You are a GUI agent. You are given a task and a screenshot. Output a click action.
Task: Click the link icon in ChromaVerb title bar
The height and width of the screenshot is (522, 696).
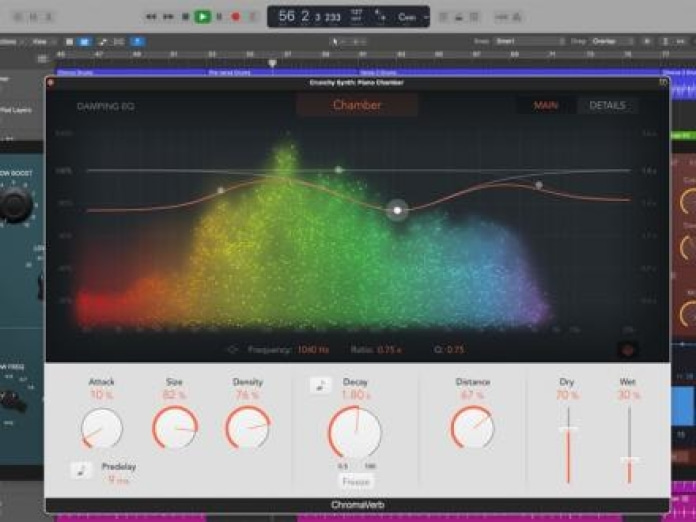click(663, 83)
